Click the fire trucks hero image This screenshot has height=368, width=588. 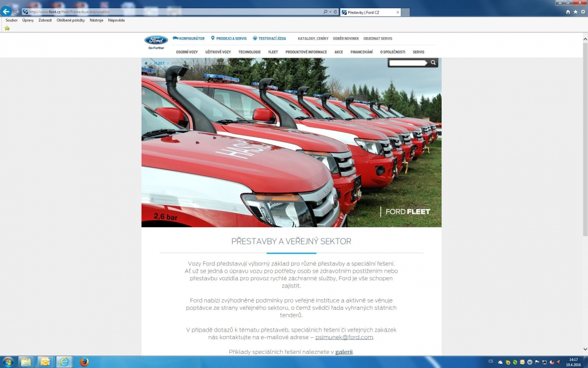tap(292, 142)
